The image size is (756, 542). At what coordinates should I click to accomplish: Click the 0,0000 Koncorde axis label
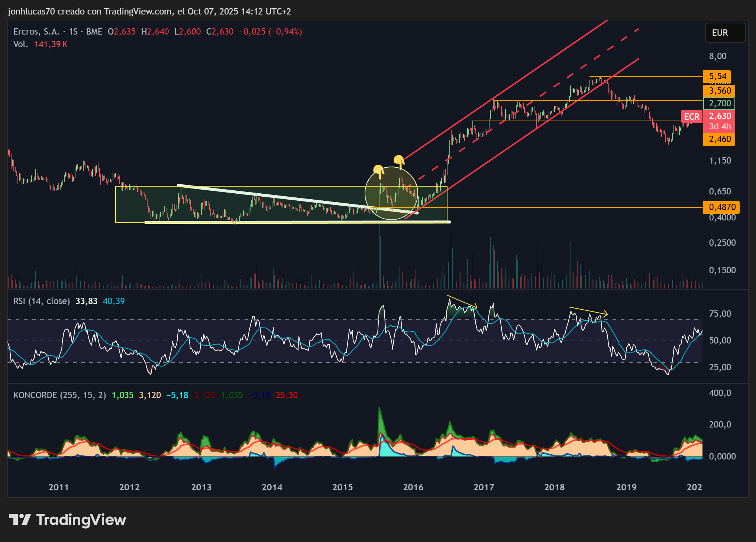coord(722,456)
